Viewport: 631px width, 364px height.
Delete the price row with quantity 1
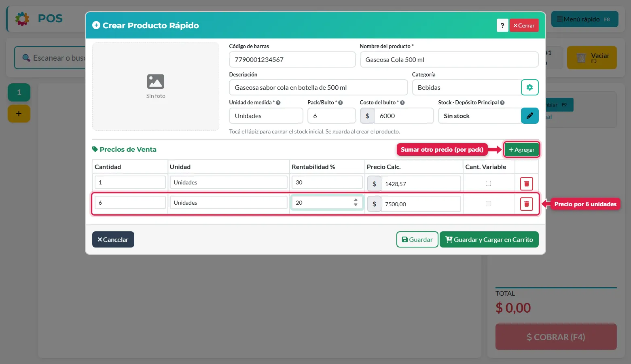[x=526, y=184]
